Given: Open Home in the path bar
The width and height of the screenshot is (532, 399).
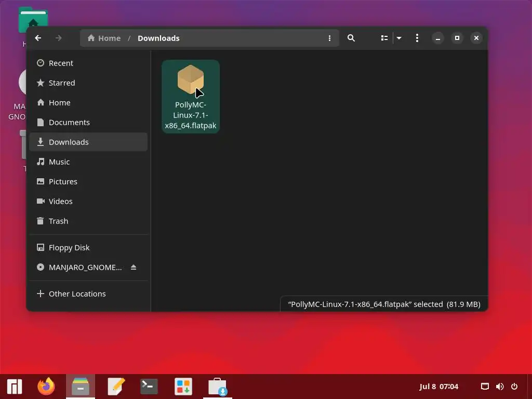Looking at the screenshot, I should (104, 38).
